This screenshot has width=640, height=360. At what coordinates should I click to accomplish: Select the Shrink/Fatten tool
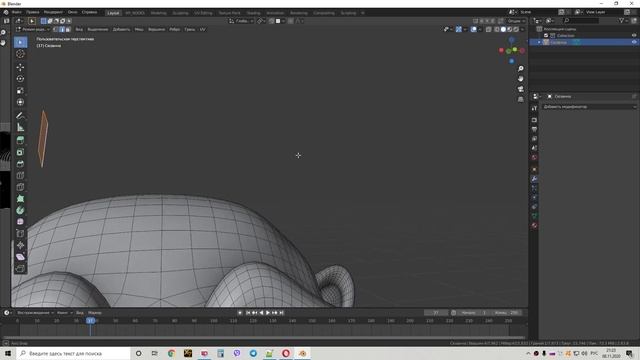click(x=20, y=245)
